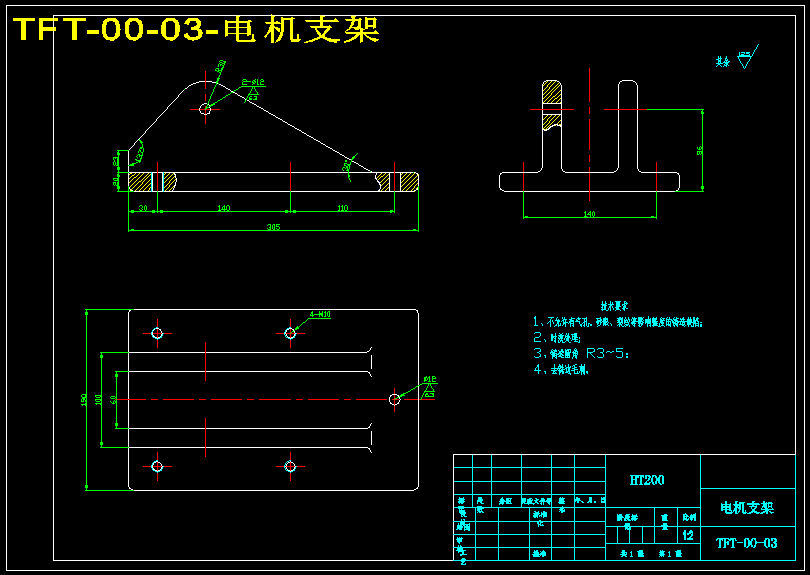Click the '305' overall length dimension

point(273,227)
